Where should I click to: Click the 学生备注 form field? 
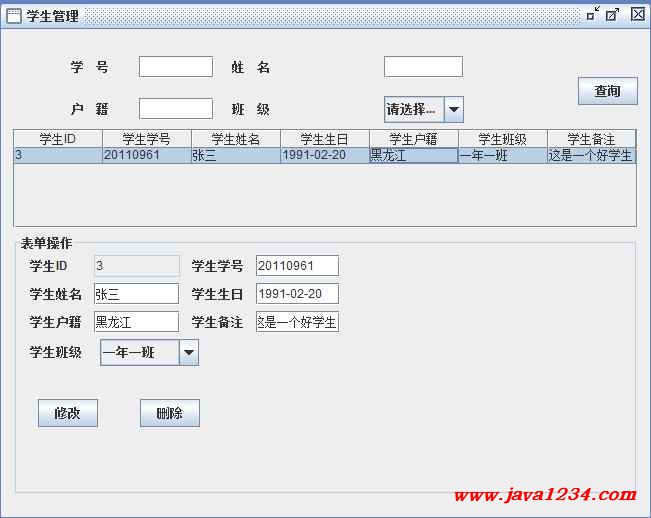tap(297, 322)
